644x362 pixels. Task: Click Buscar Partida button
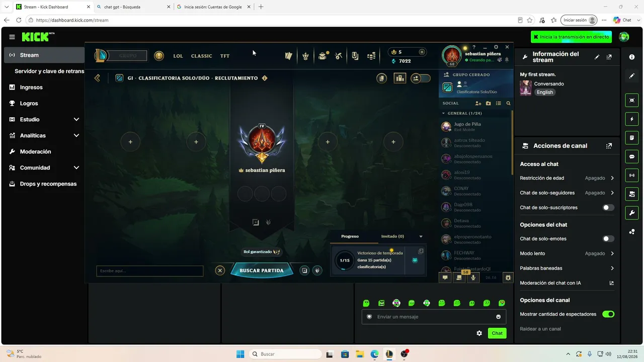coord(262,270)
